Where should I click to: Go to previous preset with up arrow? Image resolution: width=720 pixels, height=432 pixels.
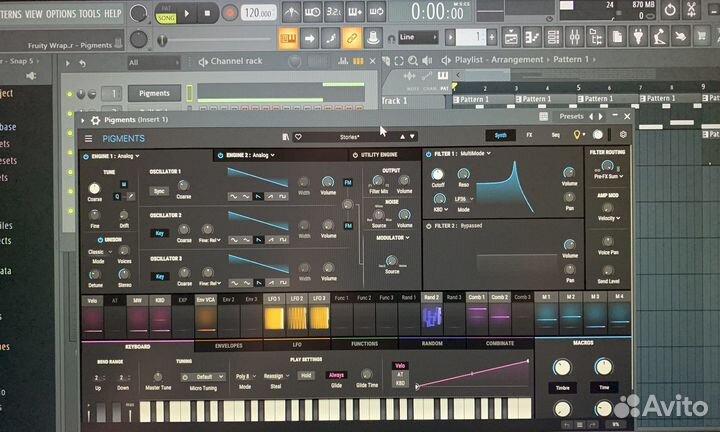tap(402, 136)
